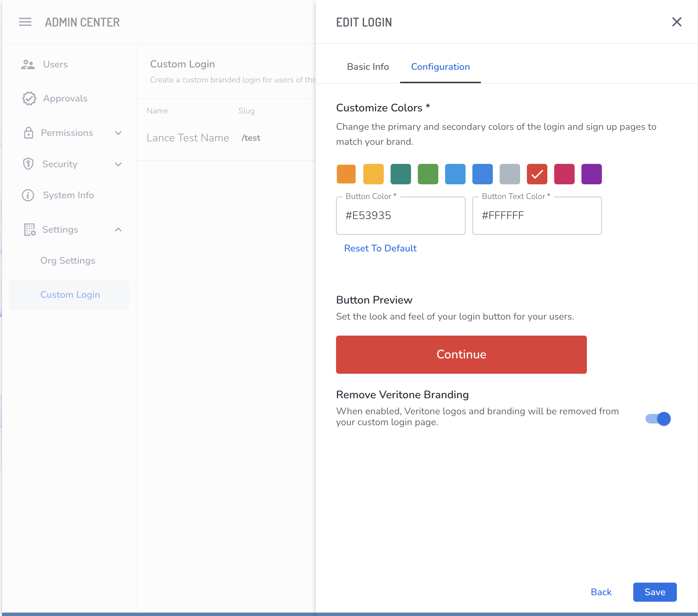Open the Users section in the sidebar
698x616 pixels.
pos(55,64)
